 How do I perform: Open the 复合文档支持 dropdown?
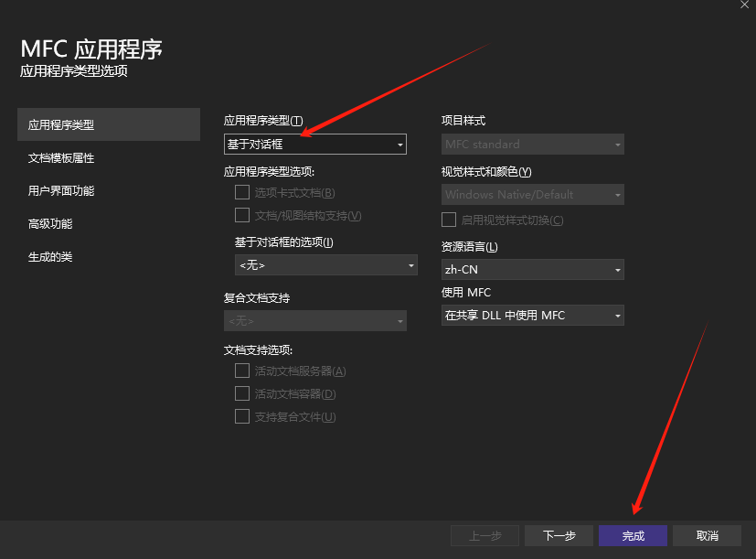[x=315, y=320]
